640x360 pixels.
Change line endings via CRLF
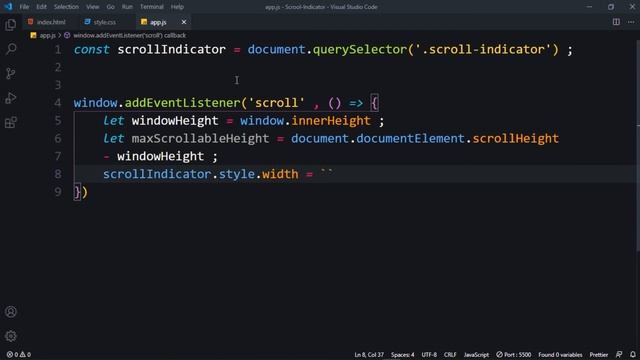click(x=450, y=355)
